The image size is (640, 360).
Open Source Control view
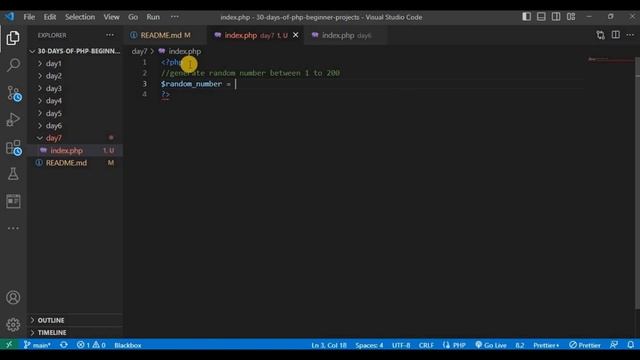point(14,93)
